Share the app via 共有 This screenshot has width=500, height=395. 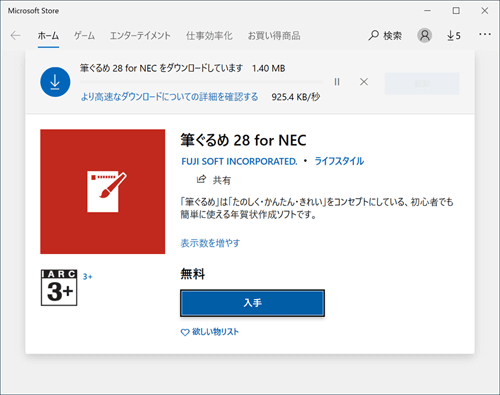[214, 180]
